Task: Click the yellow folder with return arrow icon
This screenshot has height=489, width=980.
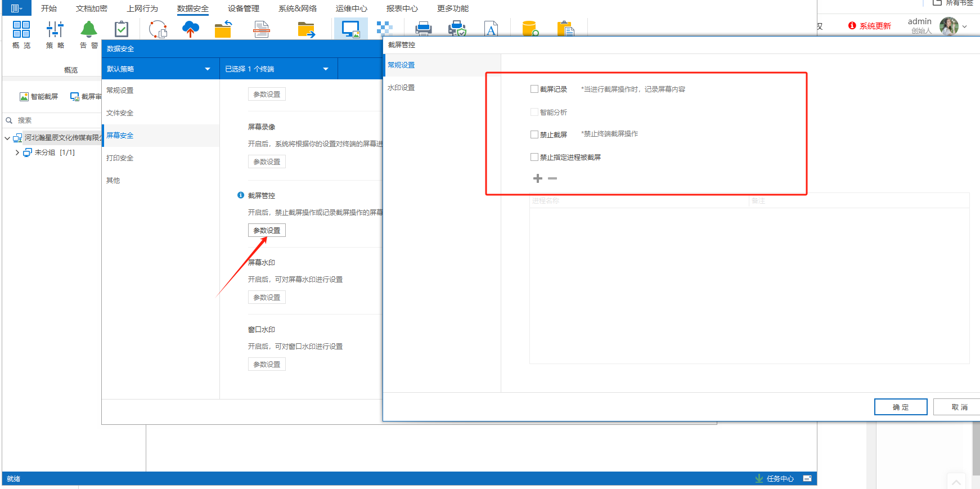Action: coord(223,29)
